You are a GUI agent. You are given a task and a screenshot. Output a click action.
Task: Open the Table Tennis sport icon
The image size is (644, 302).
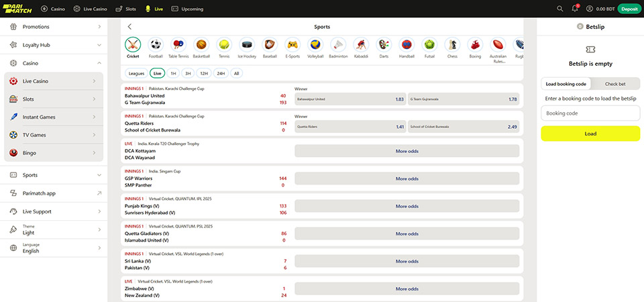tap(178, 44)
